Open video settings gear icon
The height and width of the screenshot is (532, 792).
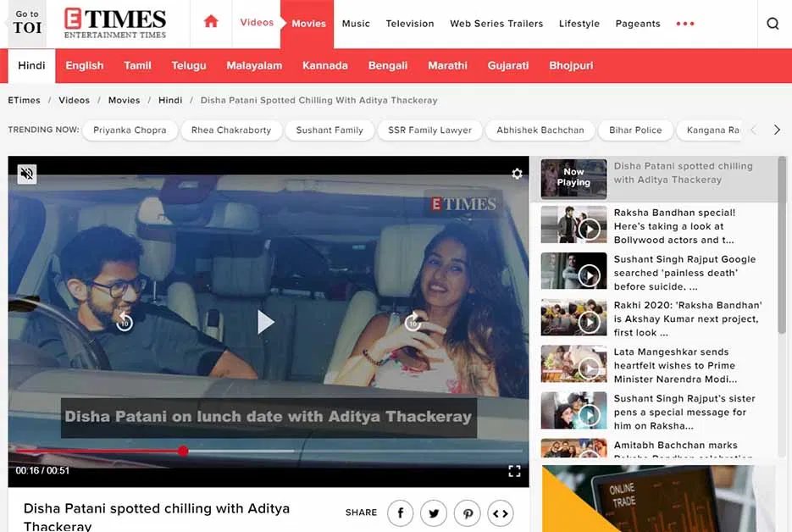click(517, 174)
